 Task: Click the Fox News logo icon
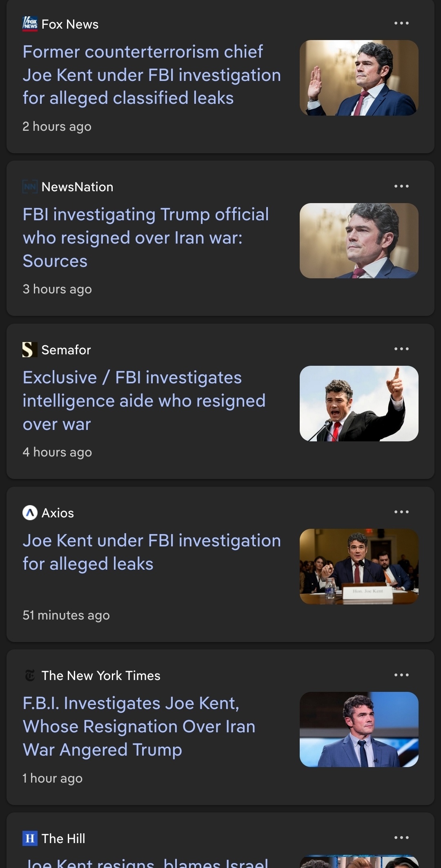pos(30,24)
